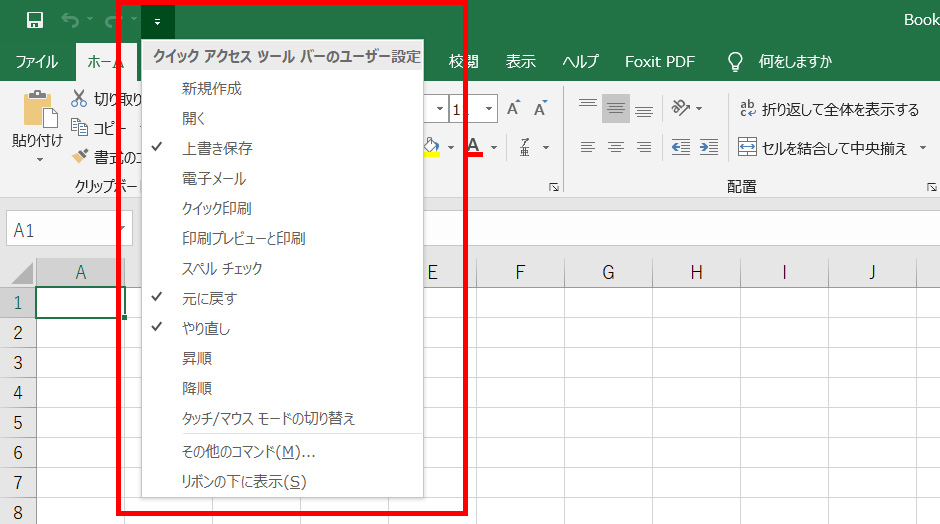
Task: Center text horizontally icon
Action: (x=616, y=147)
